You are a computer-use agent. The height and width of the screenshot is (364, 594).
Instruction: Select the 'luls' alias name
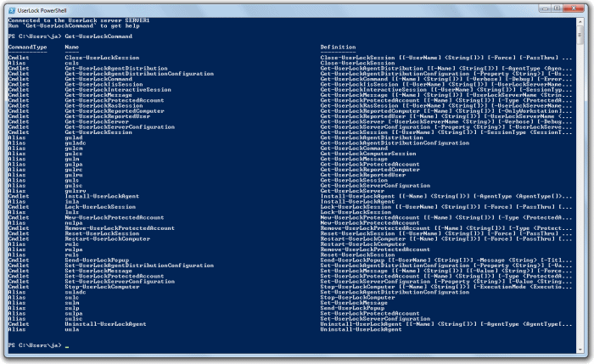click(71, 212)
